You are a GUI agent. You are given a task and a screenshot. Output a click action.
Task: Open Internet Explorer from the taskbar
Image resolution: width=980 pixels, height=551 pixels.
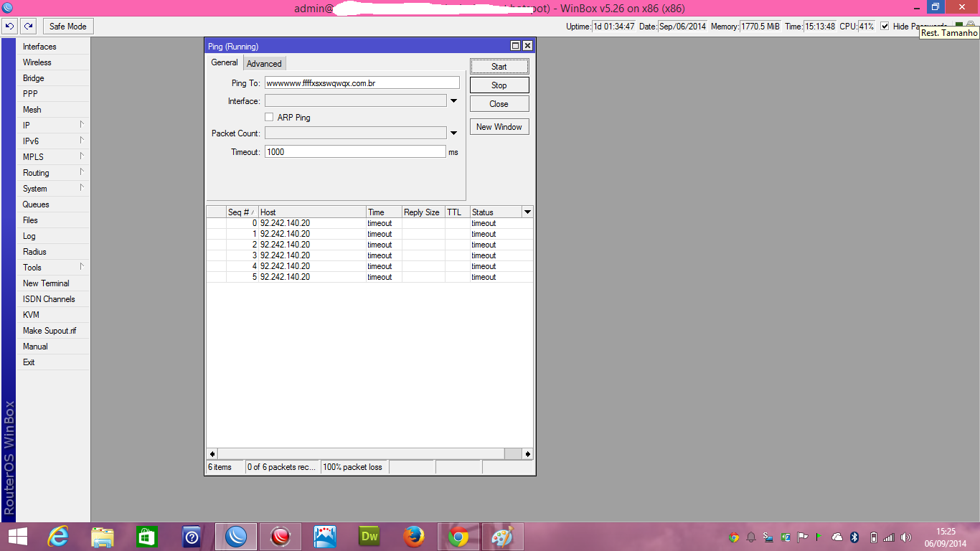[58, 537]
